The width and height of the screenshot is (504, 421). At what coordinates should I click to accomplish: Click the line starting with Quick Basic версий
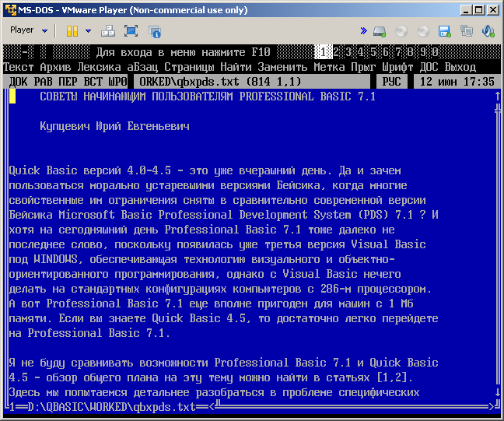pos(205,170)
